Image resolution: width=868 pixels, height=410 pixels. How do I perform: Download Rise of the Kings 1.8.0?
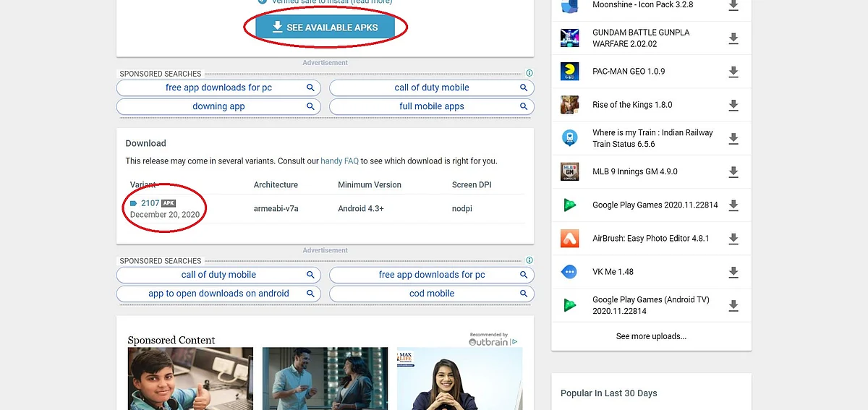tap(733, 105)
